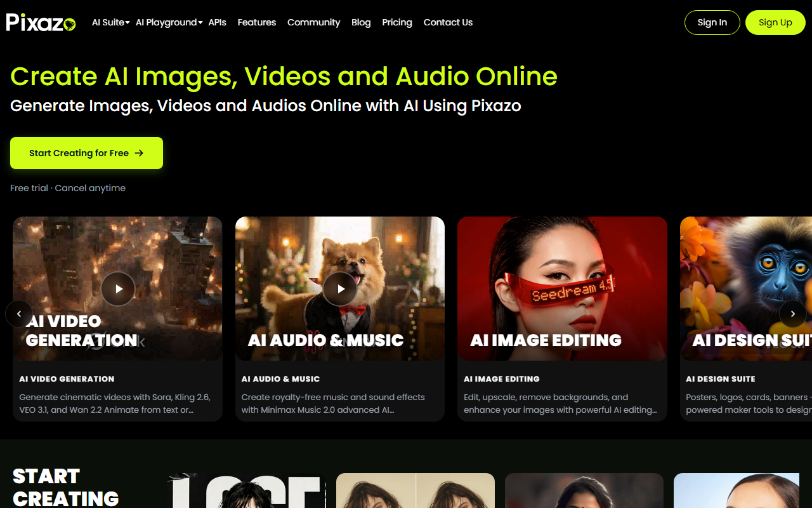Click the 'Edit, upscale, remove backgrounds' description
Viewport: 812px width, 508px height.
[x=560, y=403]
